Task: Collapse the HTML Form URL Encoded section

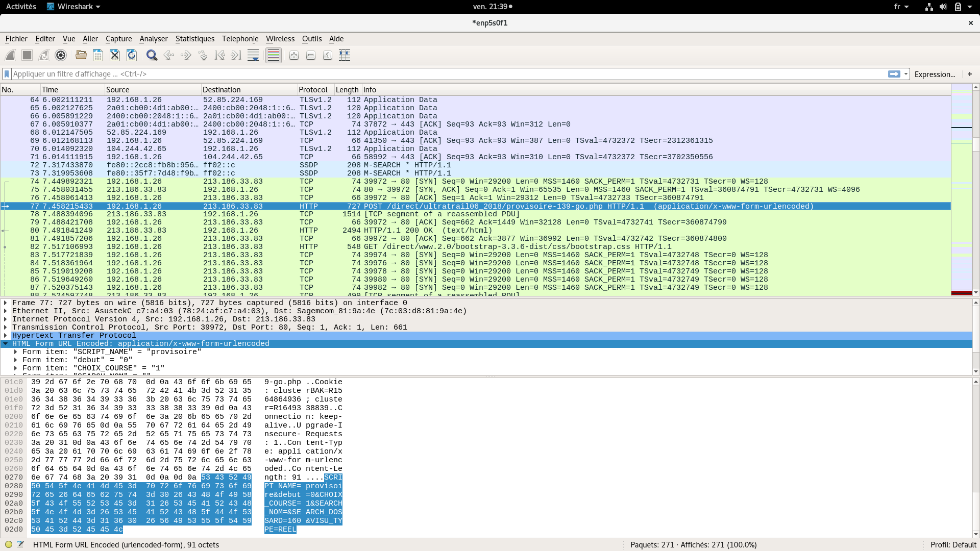Action: pos(5,343)
